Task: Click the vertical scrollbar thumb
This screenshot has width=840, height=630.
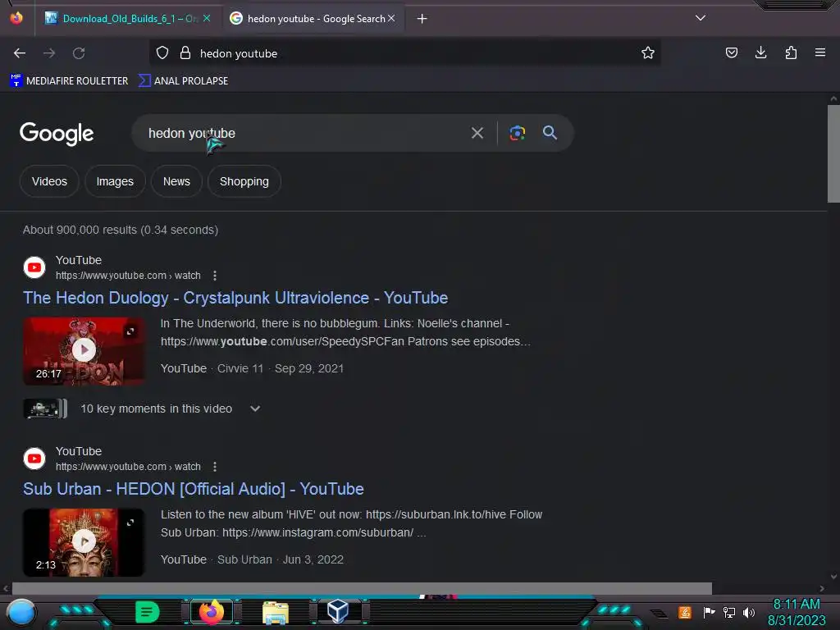Action: (833, 153)
